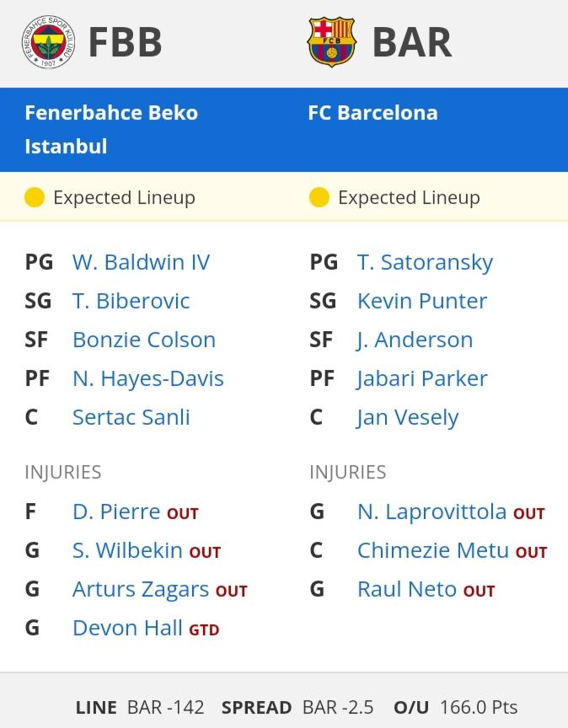Click the yellow dot beside Barcelona Expected Lineup
This screenshot has width=568, height=728.
pos(319,197)
